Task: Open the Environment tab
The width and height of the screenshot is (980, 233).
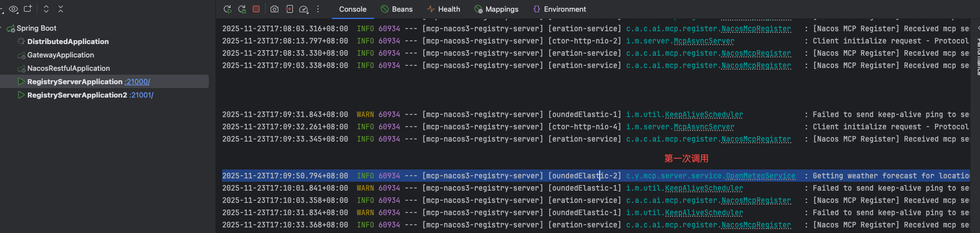Action: 559,9
